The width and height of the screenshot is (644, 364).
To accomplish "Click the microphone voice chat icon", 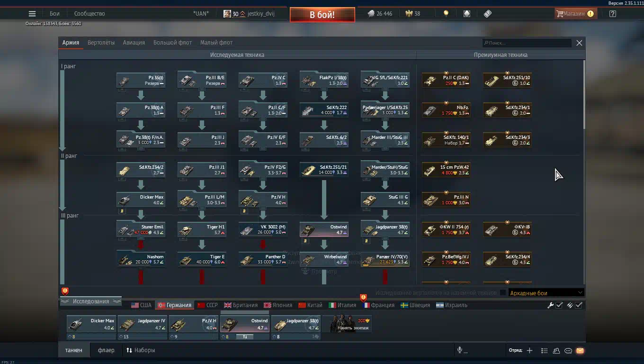I will tap(459, 350).
